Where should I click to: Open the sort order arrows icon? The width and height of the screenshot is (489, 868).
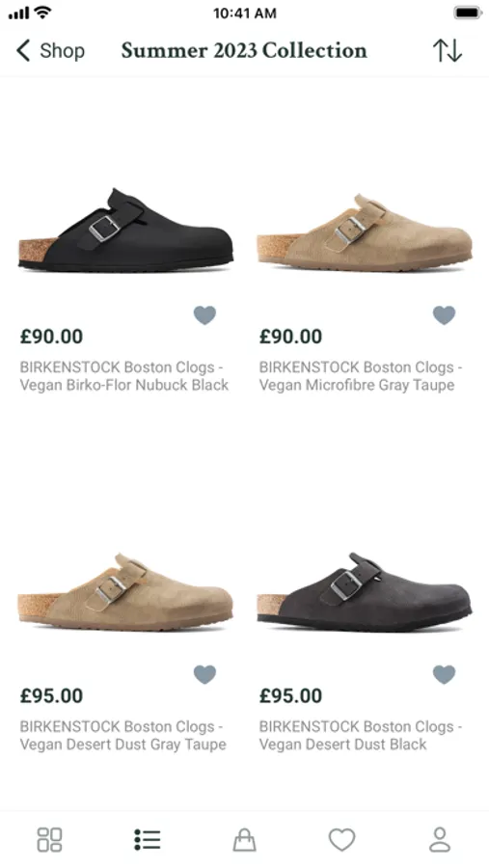coord(447,50)
